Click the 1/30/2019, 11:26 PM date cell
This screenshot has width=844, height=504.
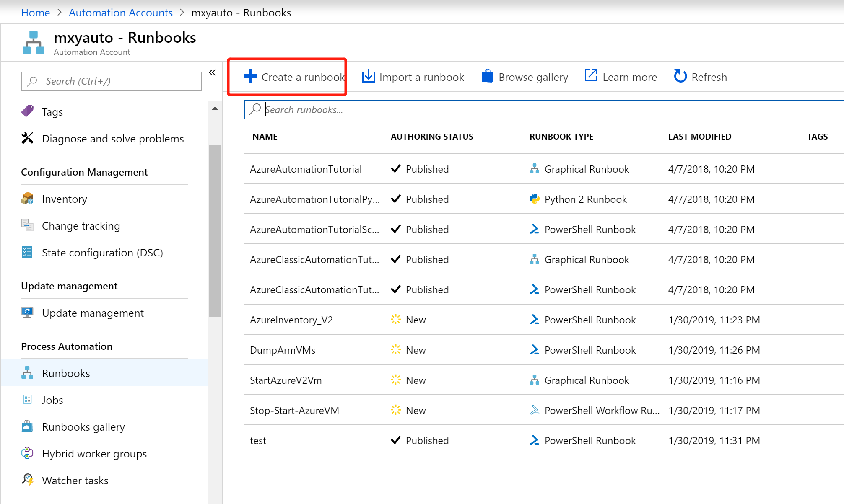coord(714,350)
